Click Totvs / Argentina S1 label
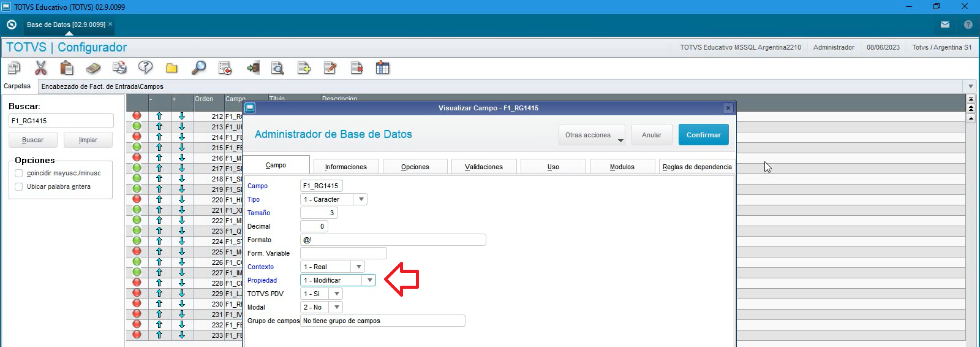The width and height of the screenshot is (980, 347). (942, 47)
